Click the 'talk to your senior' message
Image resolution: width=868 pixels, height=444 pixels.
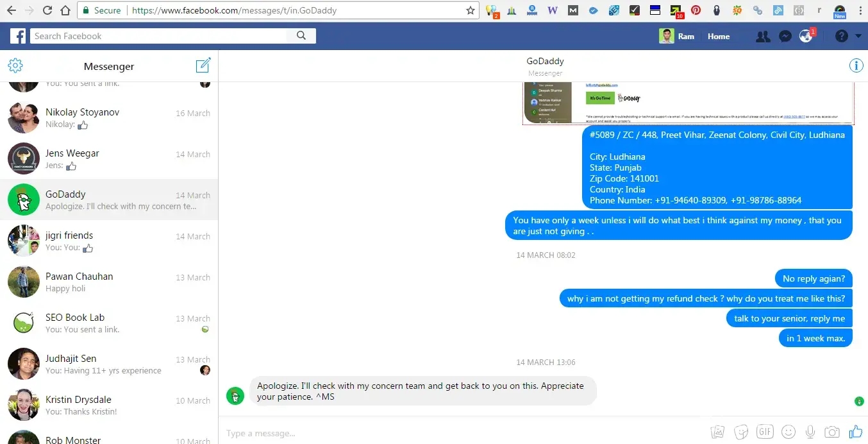click(789, 318)
